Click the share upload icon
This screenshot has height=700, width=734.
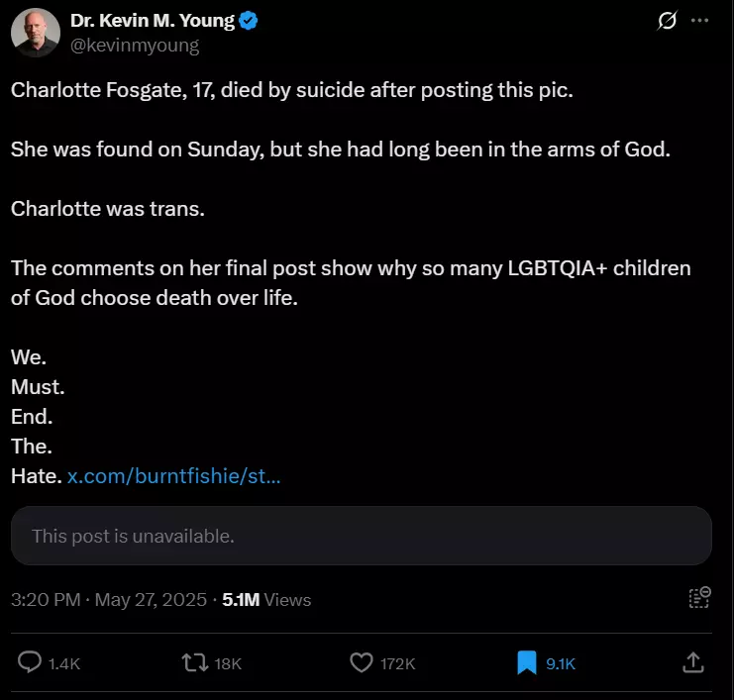[x=693, y=662]
